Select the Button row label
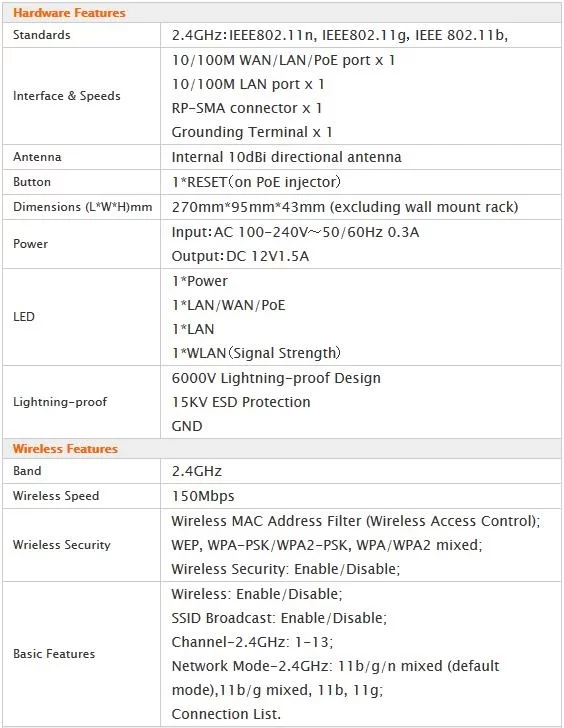This screenshot has width=564, height=728. [x=32, y=182]
